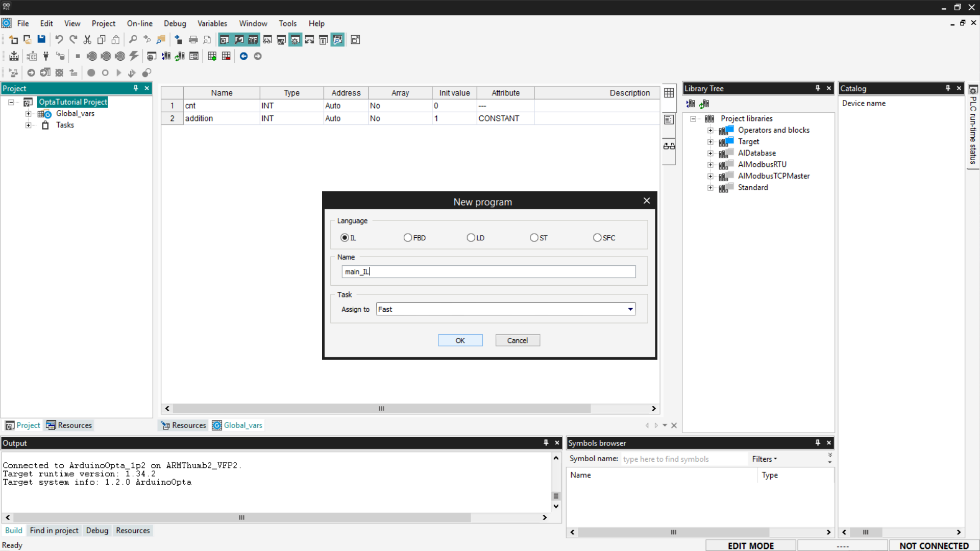Choose the SFC language option
The height and width of the screenshot is (551, 980).
point(597,238)
